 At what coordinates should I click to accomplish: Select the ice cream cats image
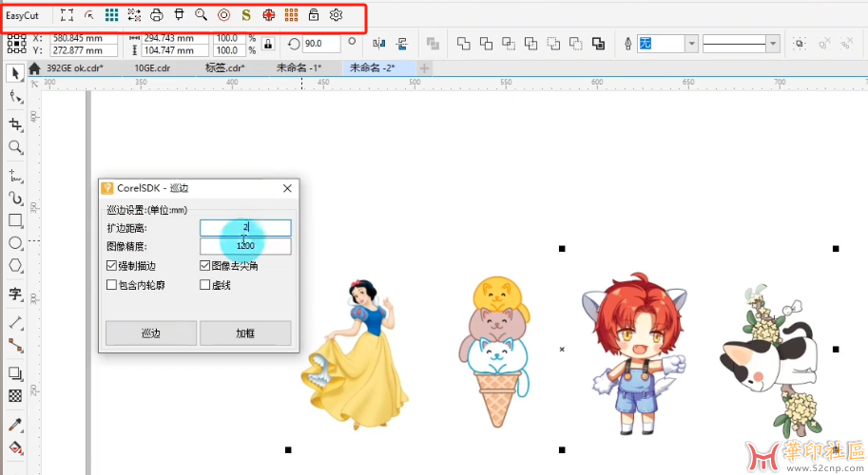494,351
